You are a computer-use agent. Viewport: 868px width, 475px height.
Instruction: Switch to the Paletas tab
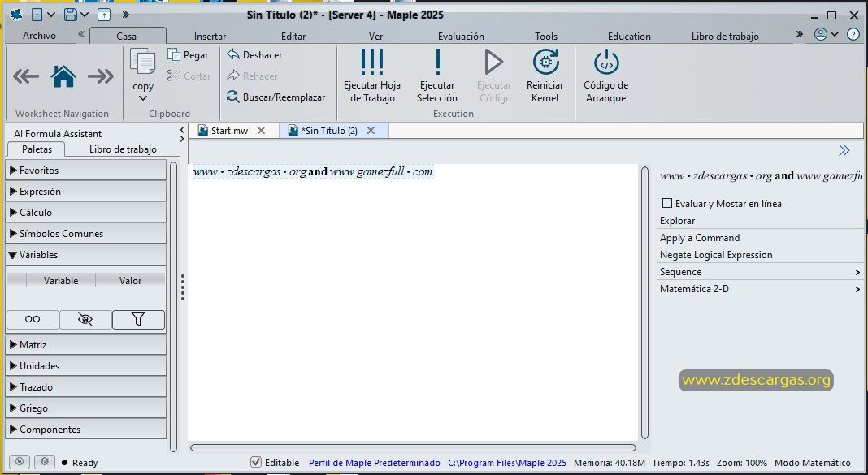[37, 149]
